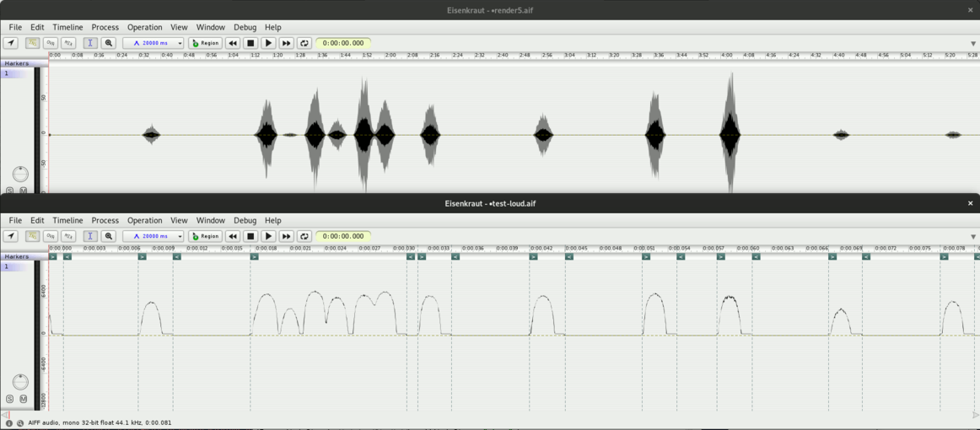Open the Timeline menu in test-loud.aif window
The width and height of the screenshot is (980, 430).
point(67,220)
